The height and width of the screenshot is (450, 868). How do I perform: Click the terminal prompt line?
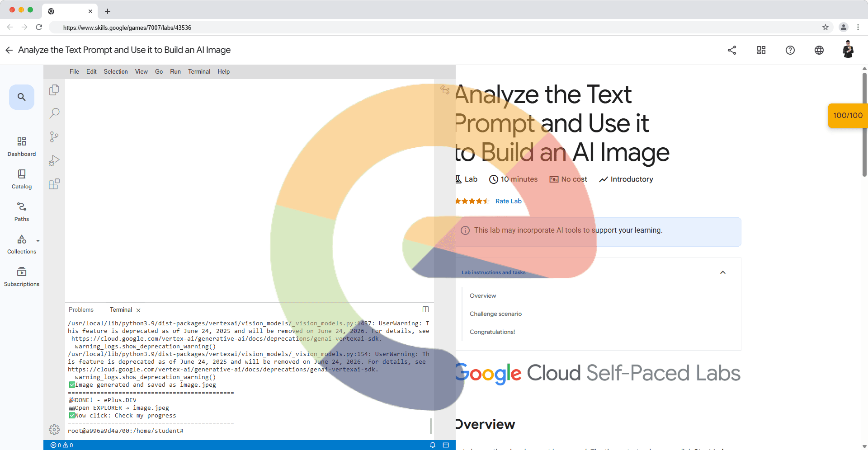[126, 431]
